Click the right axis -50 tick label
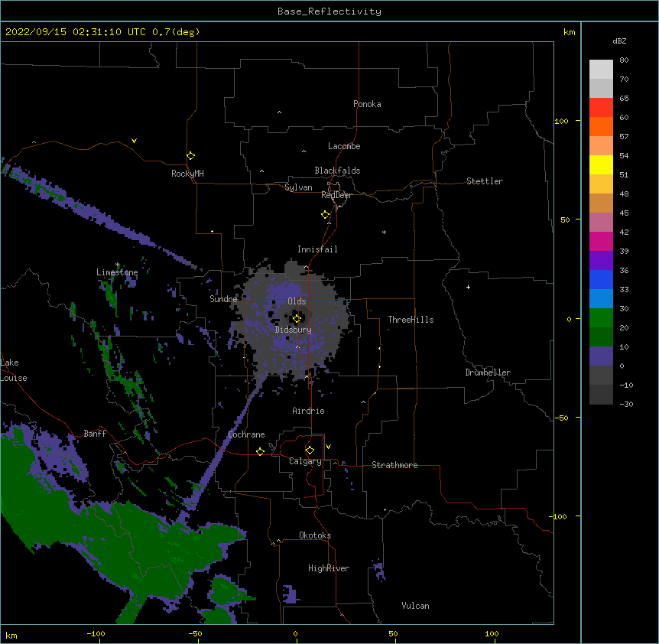The image size is (659, 644). [561, 418]
